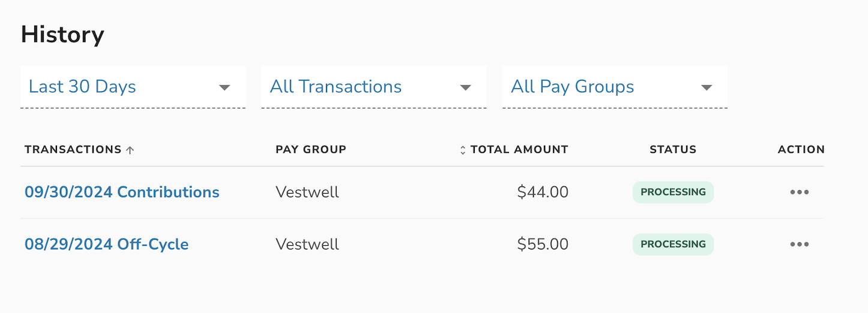Click the $44.00 total amount cell
The height and width of the screenshot is (313, 868).
(x=543, y=192)
